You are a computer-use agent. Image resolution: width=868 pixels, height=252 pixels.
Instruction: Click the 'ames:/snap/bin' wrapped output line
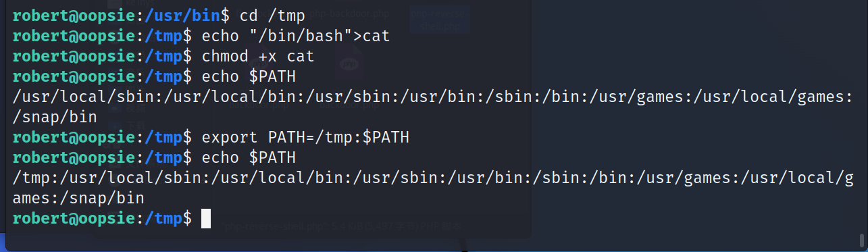tap(79, 198)
